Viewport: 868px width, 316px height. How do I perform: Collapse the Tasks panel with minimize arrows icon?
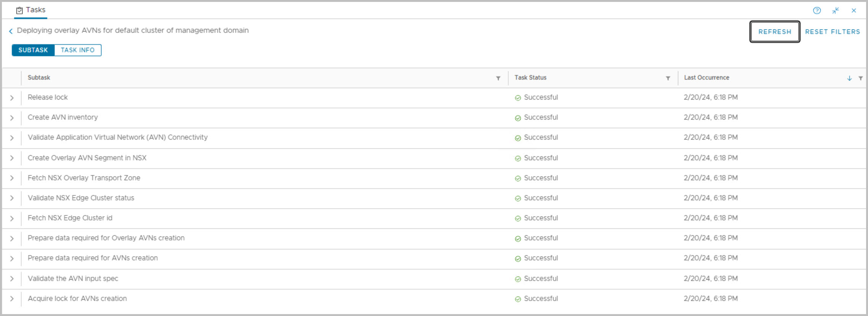(x=836, y=11)
